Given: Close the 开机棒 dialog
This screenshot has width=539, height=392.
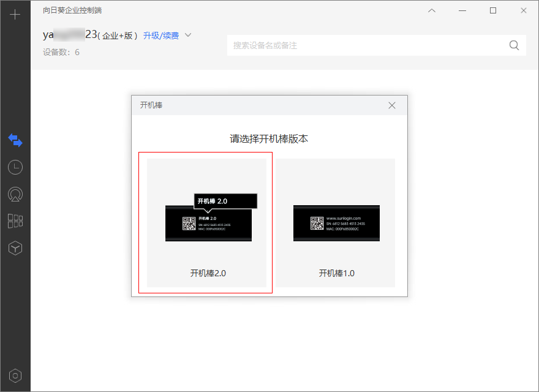Looking at the screenshot, I should [x=392, y=105].
